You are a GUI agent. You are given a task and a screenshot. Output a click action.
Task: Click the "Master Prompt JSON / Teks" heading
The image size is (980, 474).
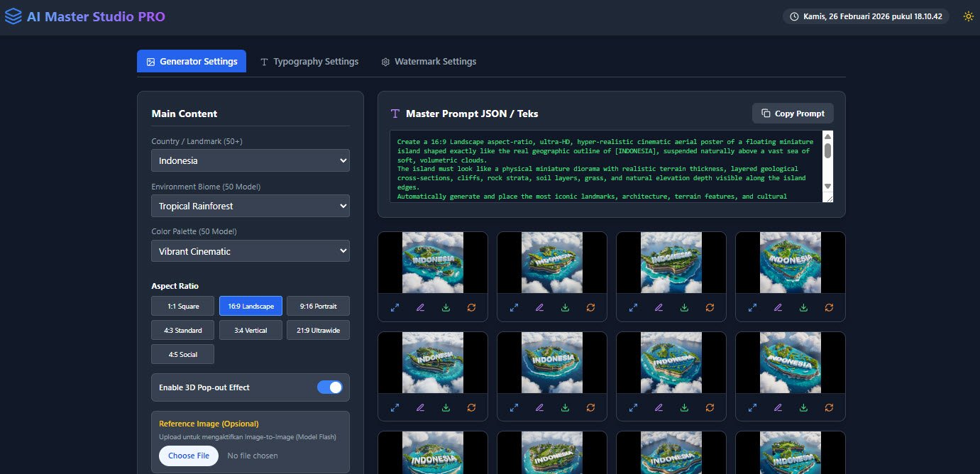pyautogui.click(x=472, y=114)
